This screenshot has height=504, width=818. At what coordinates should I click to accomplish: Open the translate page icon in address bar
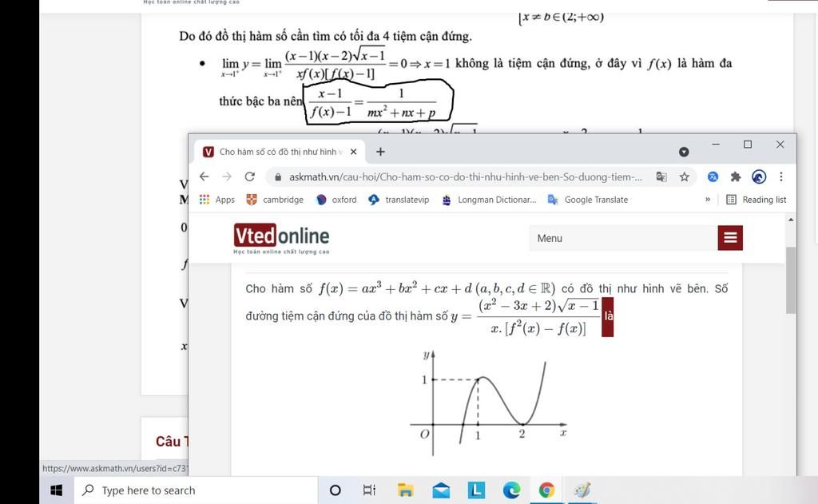tap(661, 177)
